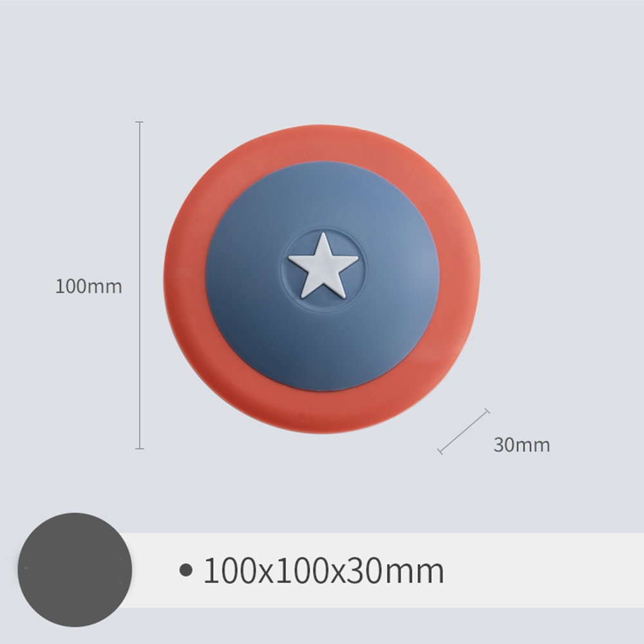Click the empty gray background above the shield

coord(322,62)
